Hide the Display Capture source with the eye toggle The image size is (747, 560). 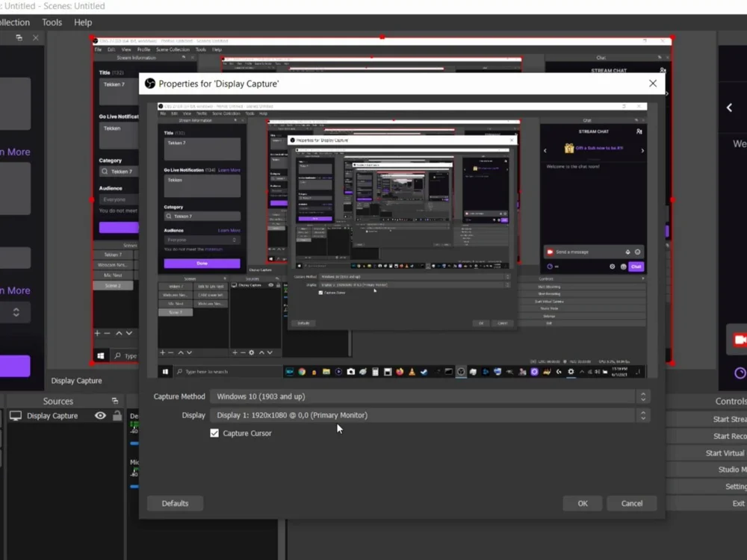tap(101, 415)
